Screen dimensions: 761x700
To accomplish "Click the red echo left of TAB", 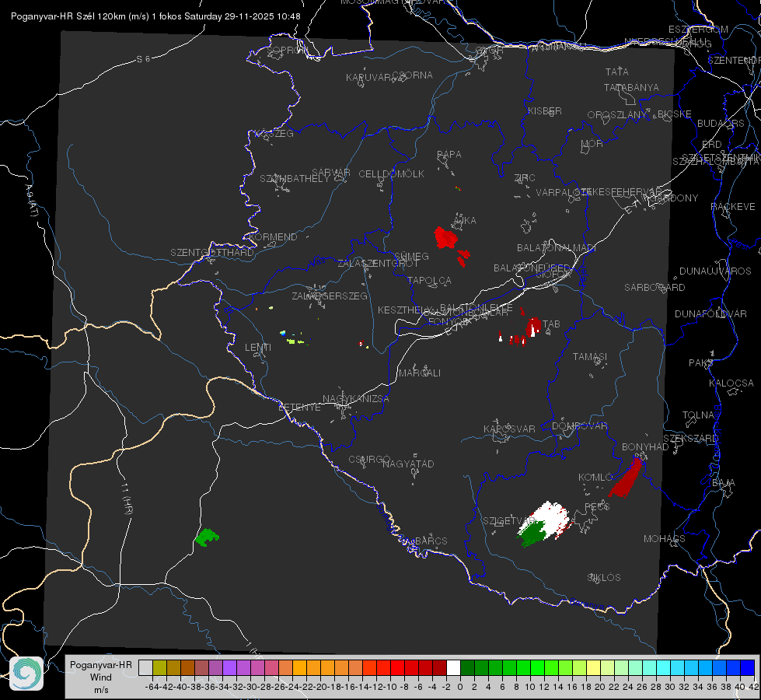I will click(533, 326).
